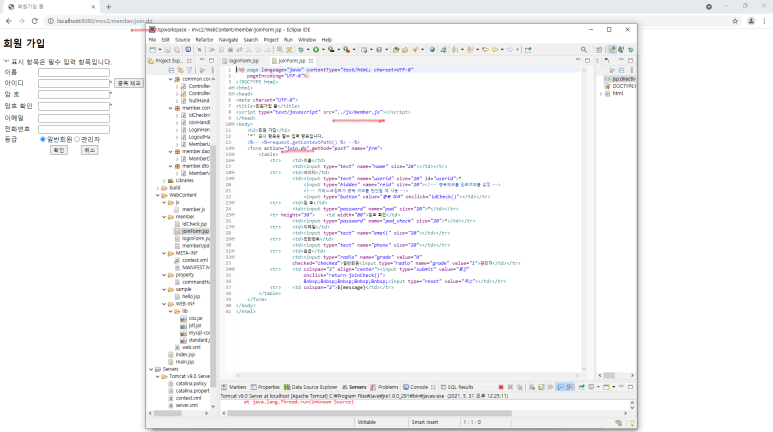Click the Last Edit Location icon

click(x=485, y=50)
